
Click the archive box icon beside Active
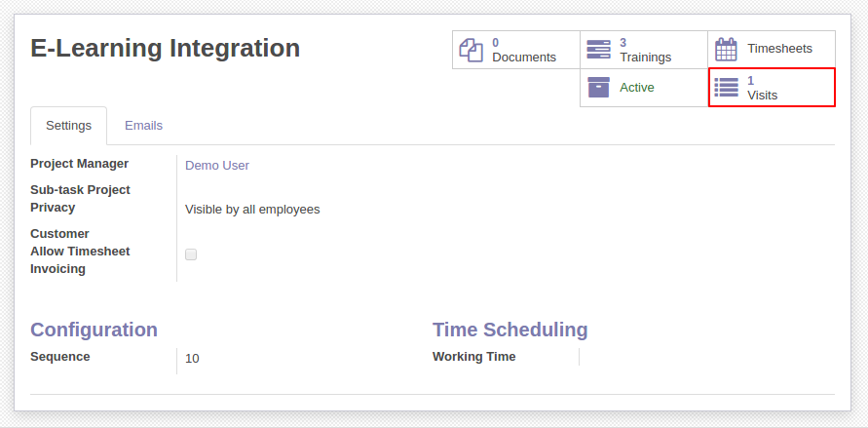598,88
